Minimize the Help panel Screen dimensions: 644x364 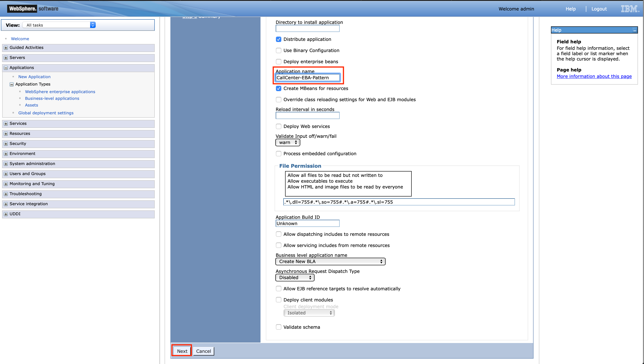click(x=635, y=30)
